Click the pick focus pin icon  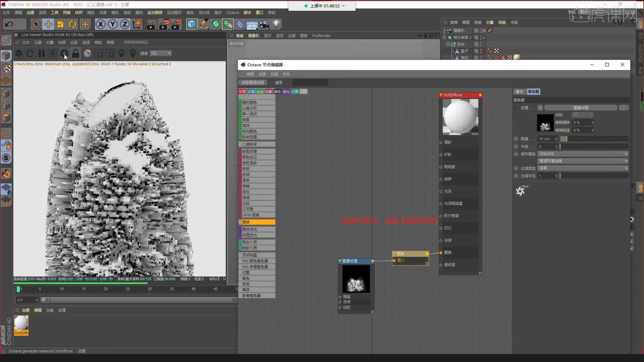click(x=121, y=53)
